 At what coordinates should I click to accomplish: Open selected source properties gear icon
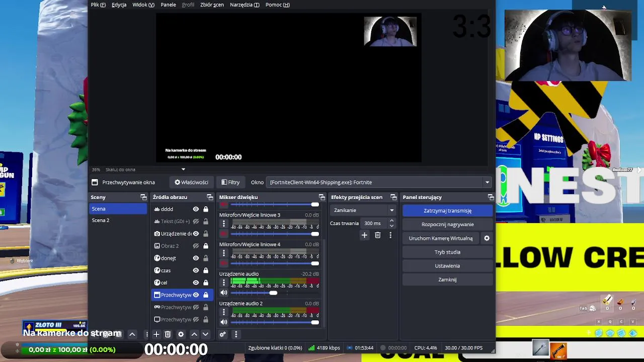click(x=181, y=334)
